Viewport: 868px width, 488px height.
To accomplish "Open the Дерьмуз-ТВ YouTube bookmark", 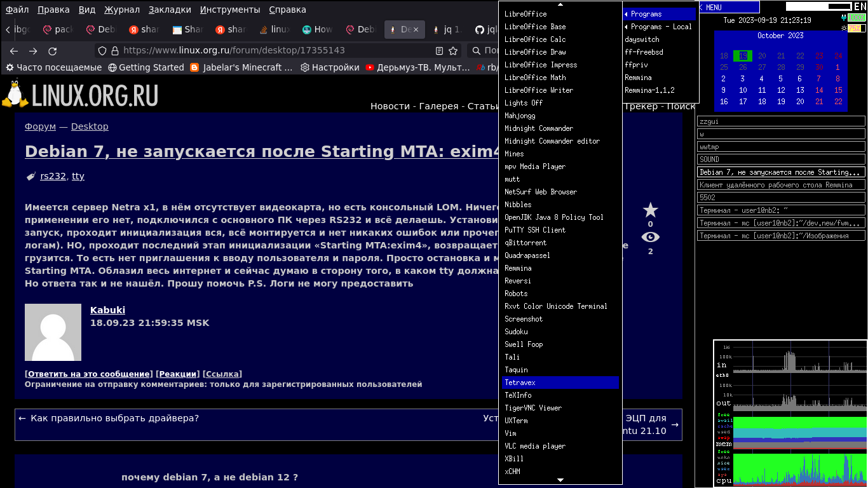I will tap(418, 67).
